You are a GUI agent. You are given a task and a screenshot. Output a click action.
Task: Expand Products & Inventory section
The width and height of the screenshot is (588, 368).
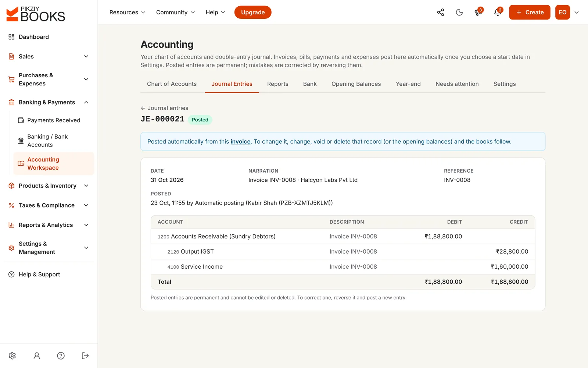[49, 186]
